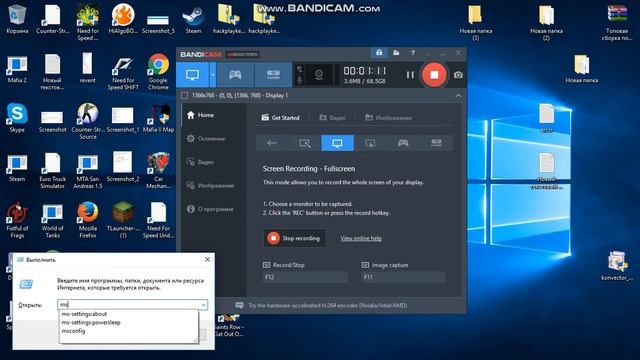This screenshot has height=360, width=640.
Task: Switch to Get Started tab
Action: pos(280,118)
